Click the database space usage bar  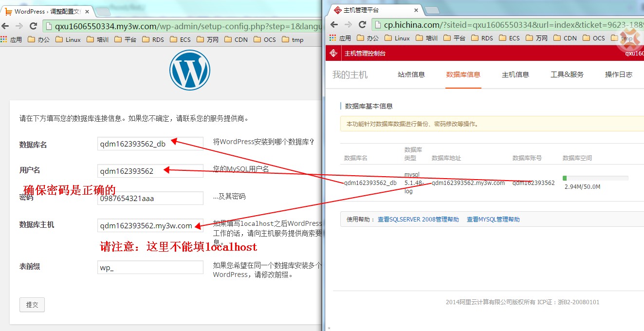[x=595, y=178]
